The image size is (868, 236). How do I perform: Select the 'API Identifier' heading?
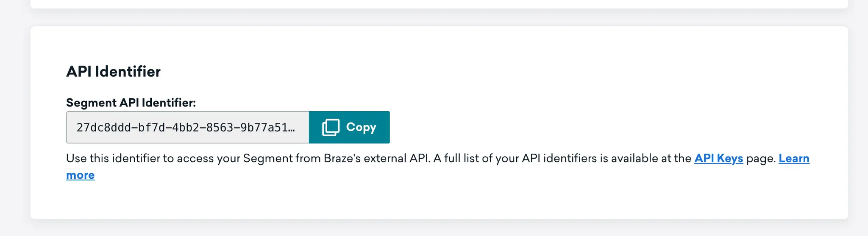(114, 71)
